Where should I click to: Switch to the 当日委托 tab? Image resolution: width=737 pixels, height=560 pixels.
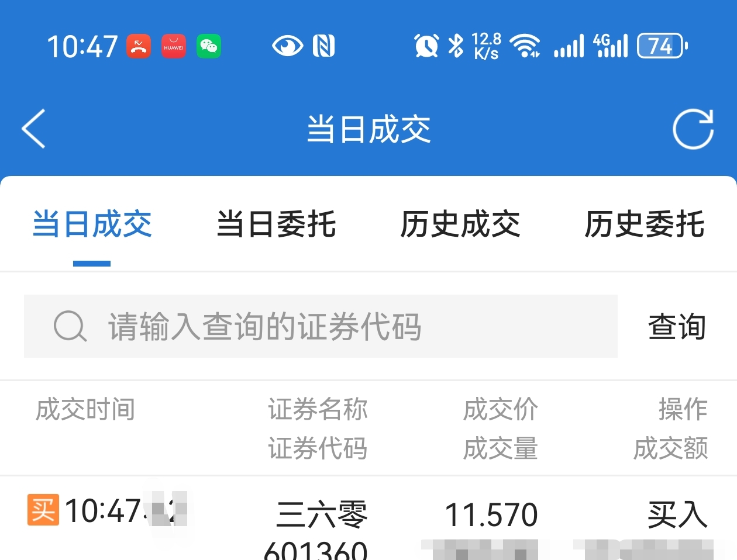click(277, 224)
